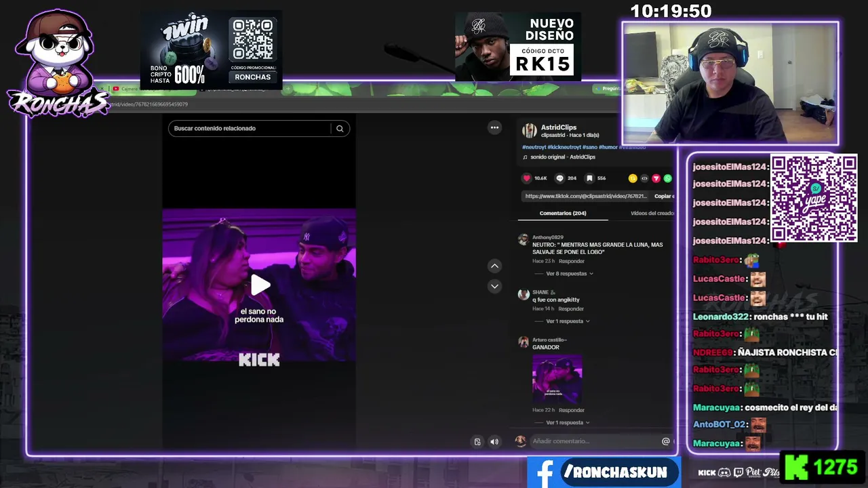868x488 pixels.
Task: Expand 'Ver 8 respuestas' replies
Action: pos(570,274)
